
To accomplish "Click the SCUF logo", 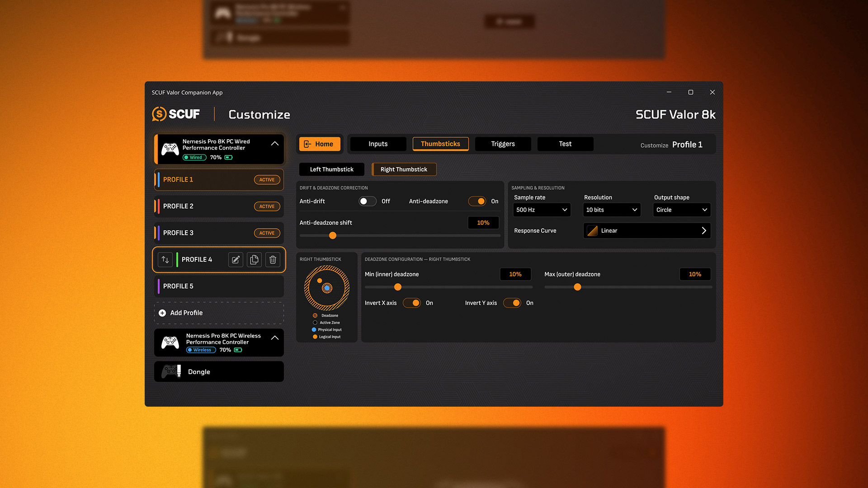I will 176,114.
